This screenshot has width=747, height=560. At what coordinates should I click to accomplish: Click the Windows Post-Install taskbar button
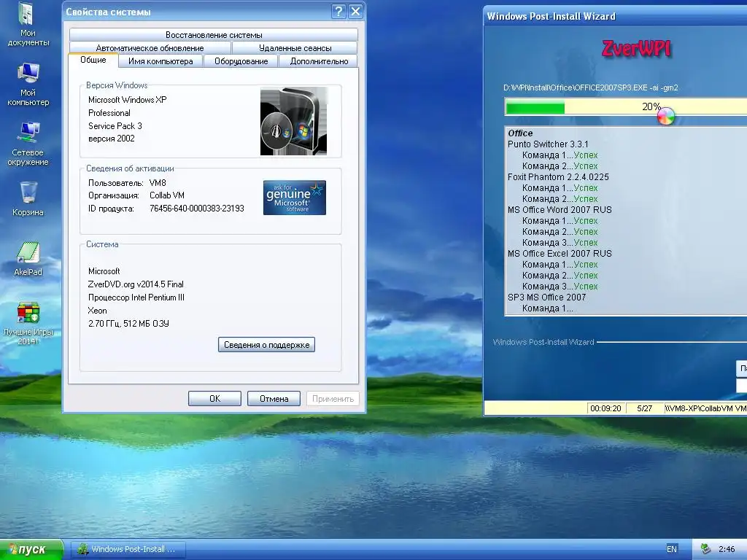[128, 549]
